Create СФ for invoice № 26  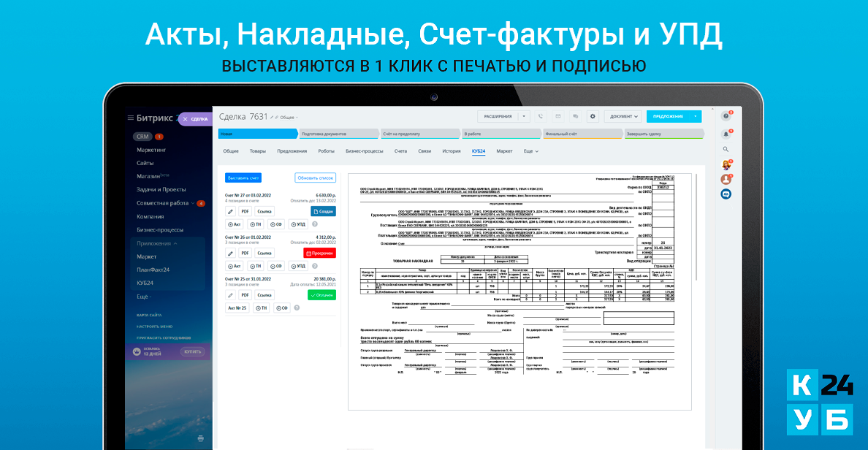(275, 266)
